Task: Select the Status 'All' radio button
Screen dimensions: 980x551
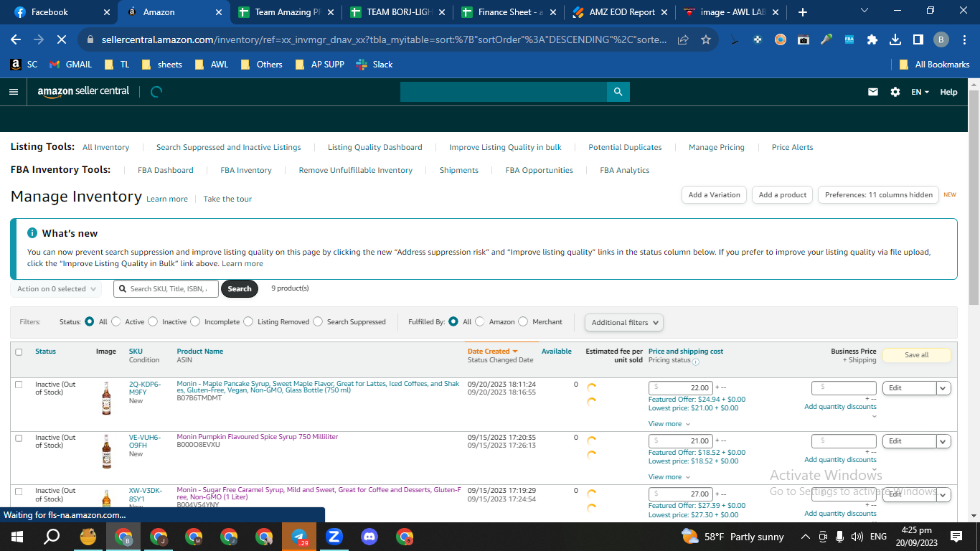Action: [90, 321]
